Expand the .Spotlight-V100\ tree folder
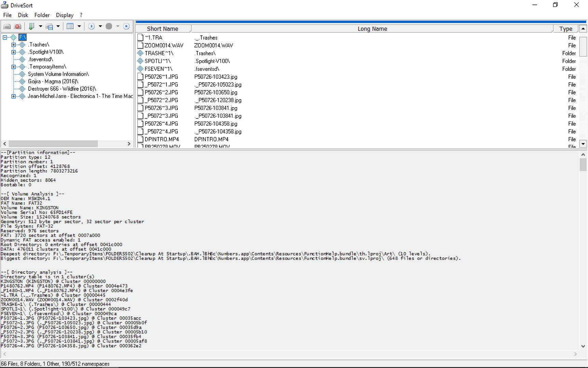Image resolution: width=588 pixels, height=368 pixels. (13, 52)
